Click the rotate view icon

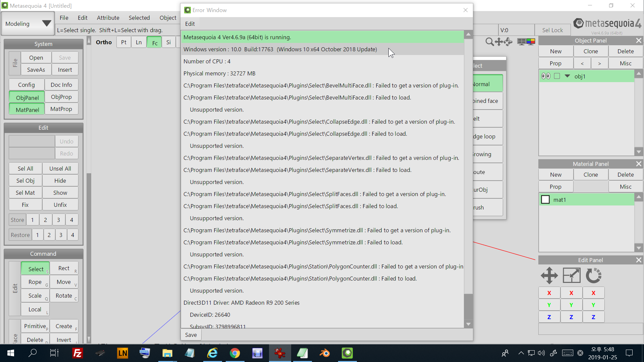508,42
